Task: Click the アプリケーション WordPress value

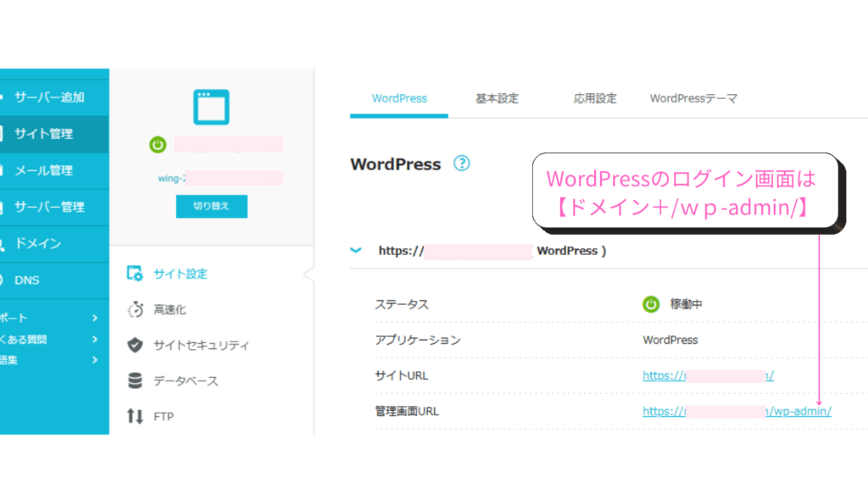Action: (670, 340)
